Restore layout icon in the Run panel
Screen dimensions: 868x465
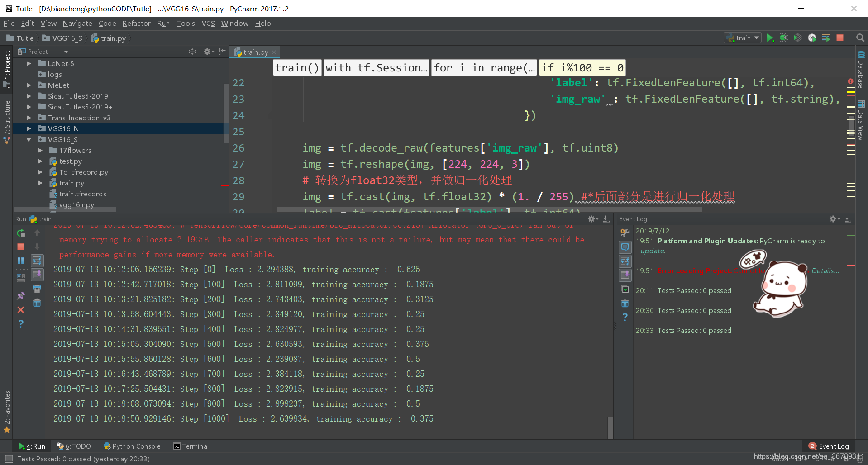pyautogui.click(x=21, y=278)
